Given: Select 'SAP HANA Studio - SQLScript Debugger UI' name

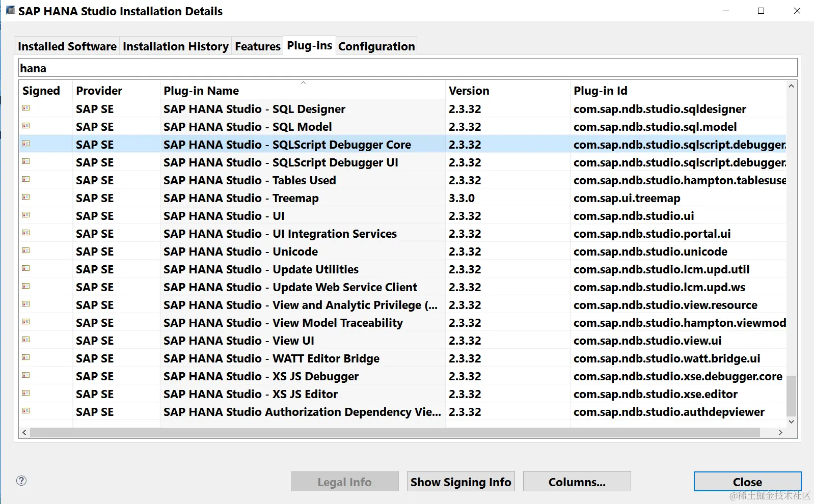Looking at the screenshot, I should point(281,162).
